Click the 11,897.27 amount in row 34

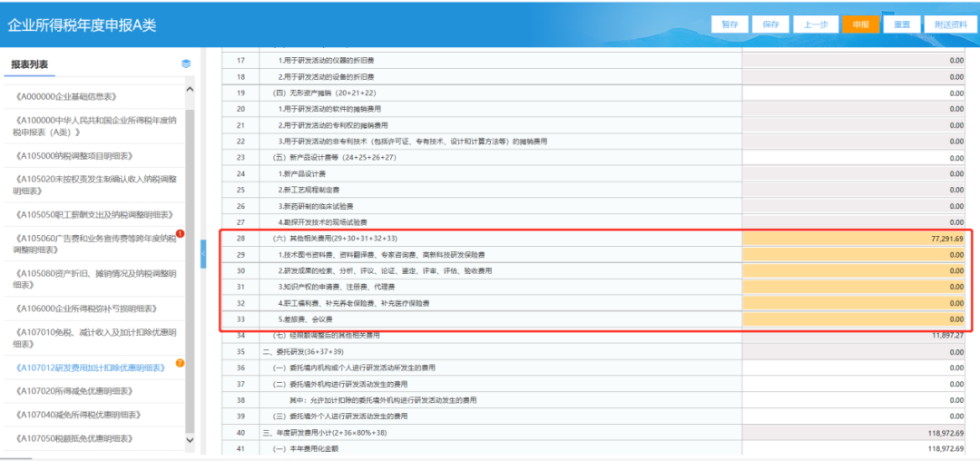click(947, 336)
